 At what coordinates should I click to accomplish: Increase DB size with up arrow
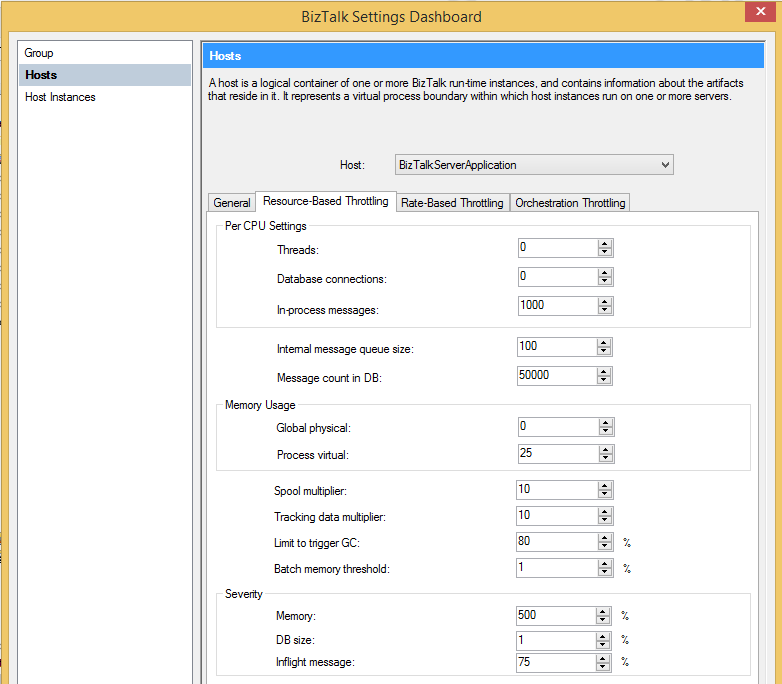(603, 637)
